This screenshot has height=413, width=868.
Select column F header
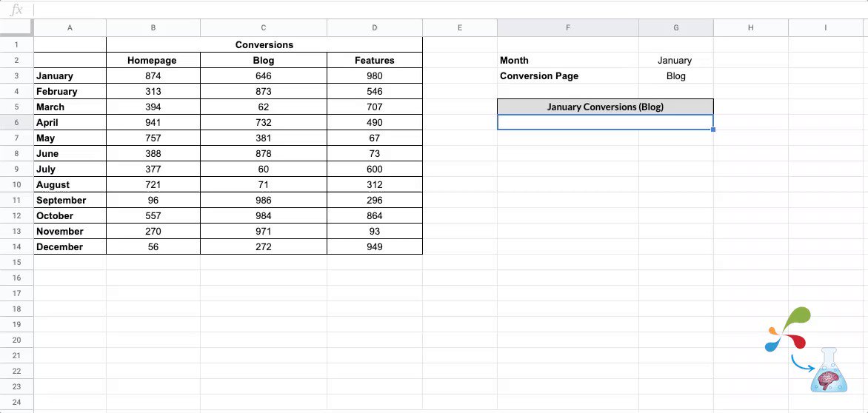point(568,27)
